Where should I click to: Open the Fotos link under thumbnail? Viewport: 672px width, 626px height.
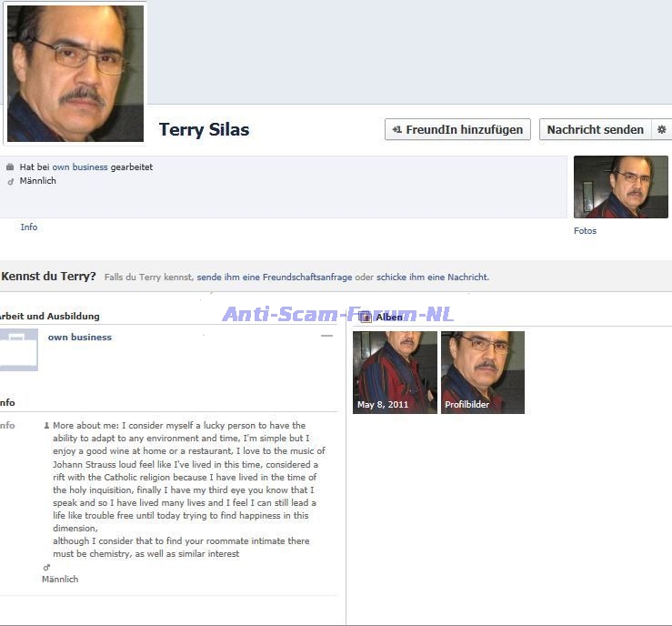(x=585, y=231)
